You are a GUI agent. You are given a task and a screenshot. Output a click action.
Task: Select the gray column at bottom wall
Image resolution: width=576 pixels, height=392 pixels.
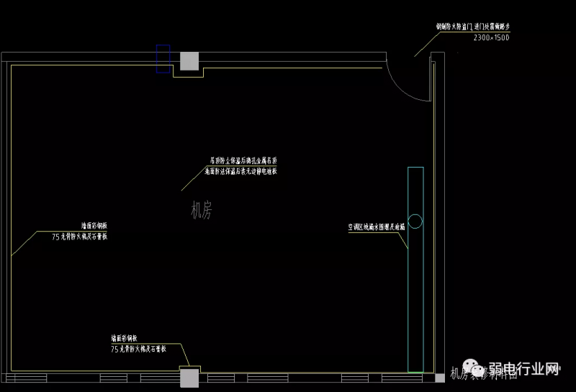point(189,378)
